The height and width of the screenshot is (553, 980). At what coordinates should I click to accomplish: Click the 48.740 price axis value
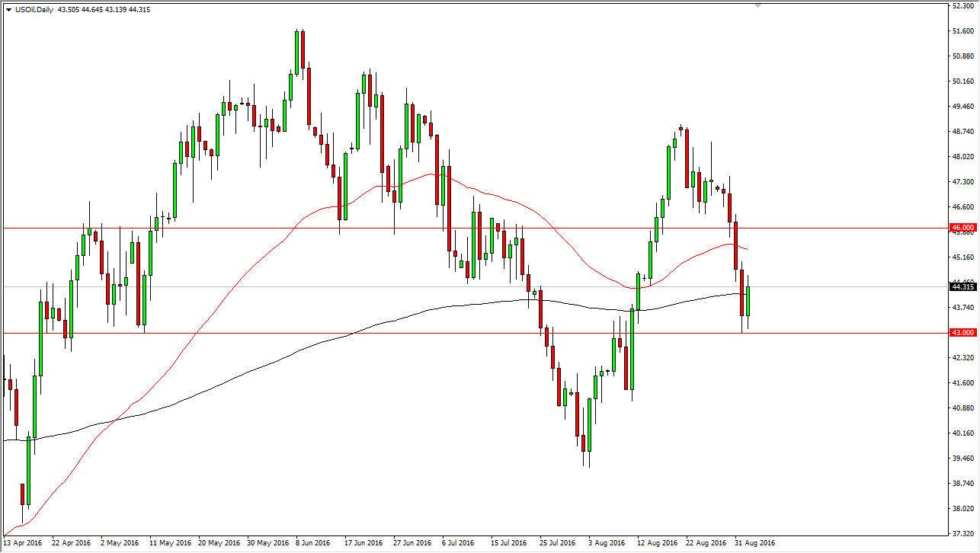click(963, 132)
